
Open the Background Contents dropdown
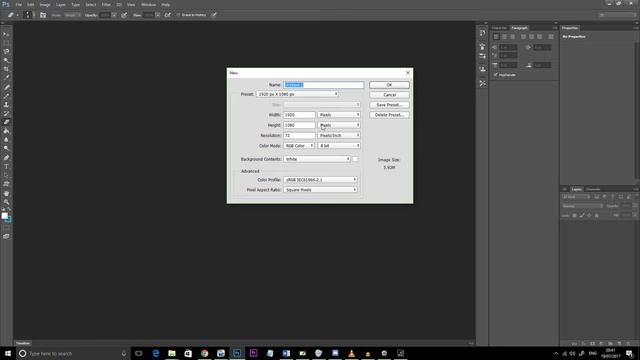coord(317,159)
